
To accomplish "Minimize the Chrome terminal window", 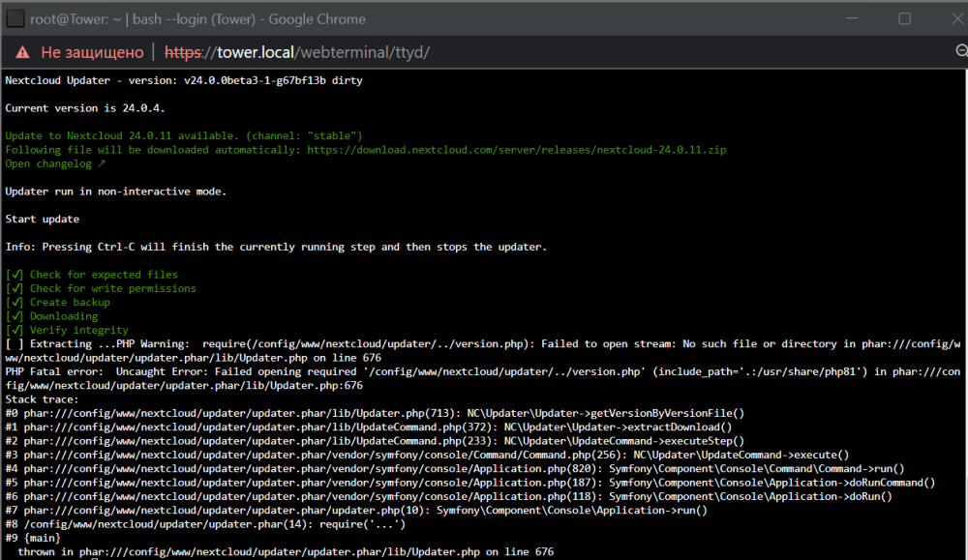I will [x=852, y=18].
